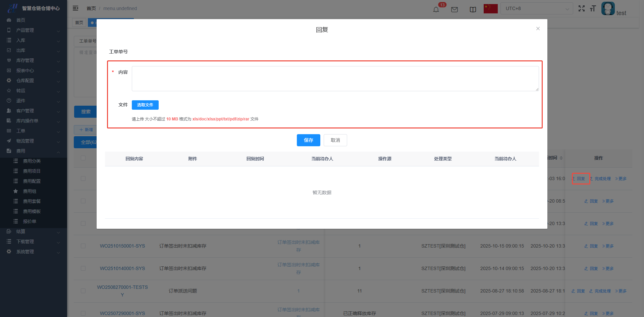
Task: Click the font size icon in header
Action: (x=593, y=9)
